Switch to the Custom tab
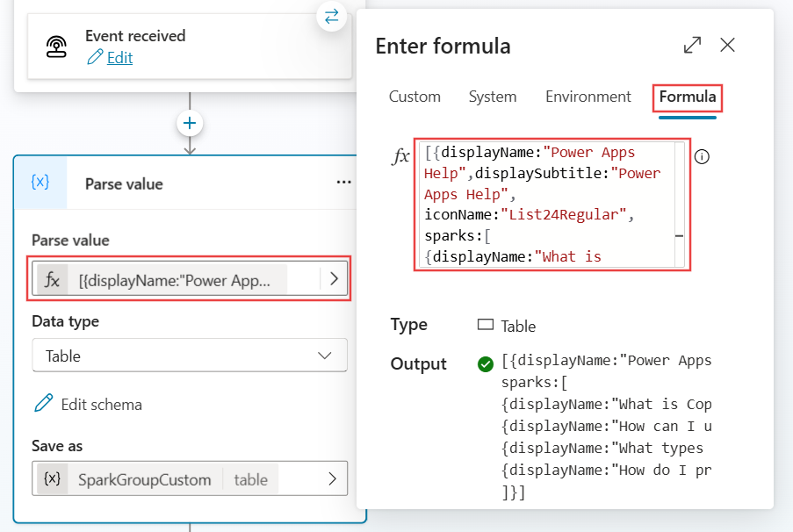The height and width of the screenshot is (532, 793). point(415,97)
